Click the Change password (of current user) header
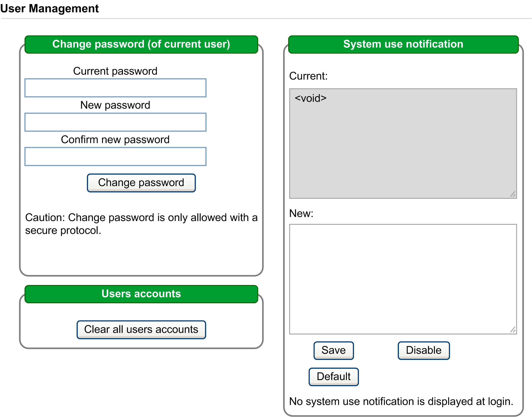This screenshot has height=417, width=532. [141, 44]
